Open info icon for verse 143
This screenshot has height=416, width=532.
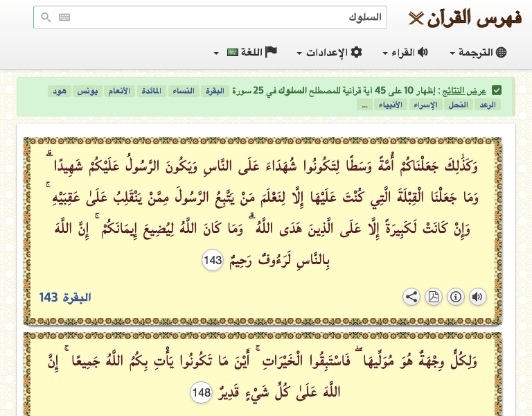(x=455, y=297)
